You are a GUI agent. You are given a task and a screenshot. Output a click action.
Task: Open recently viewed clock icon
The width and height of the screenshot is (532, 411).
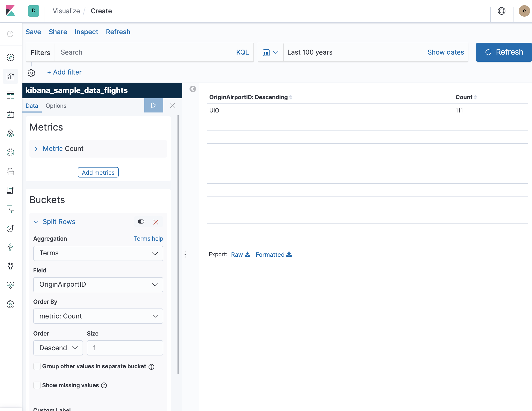pyautogui.click(x=10, y=34)
